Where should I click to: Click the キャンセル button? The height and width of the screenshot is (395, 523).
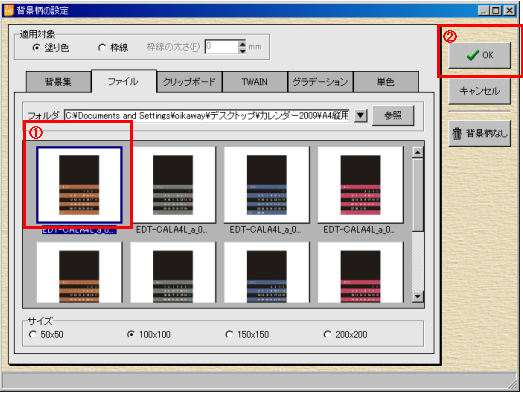coord(479,91)
